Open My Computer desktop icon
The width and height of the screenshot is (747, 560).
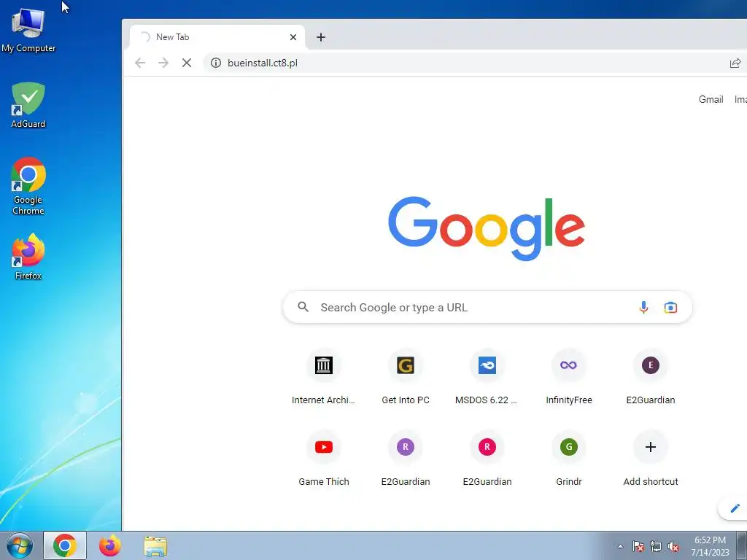[28, 31]
